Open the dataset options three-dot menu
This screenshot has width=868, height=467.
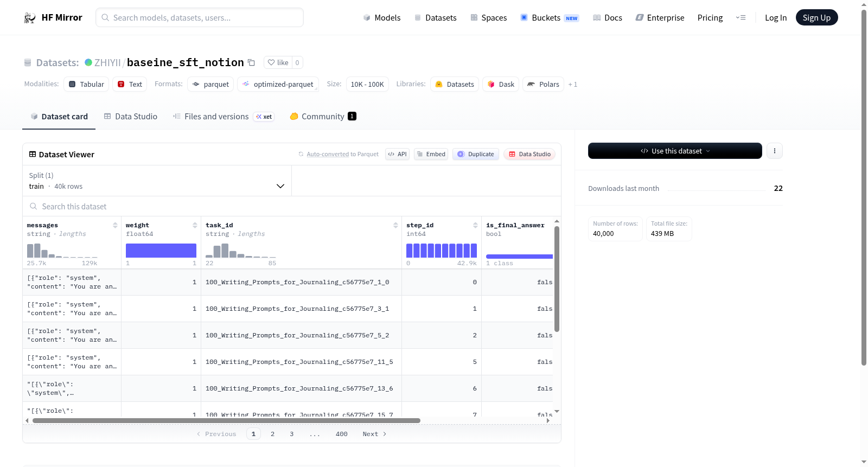[775, 151]
